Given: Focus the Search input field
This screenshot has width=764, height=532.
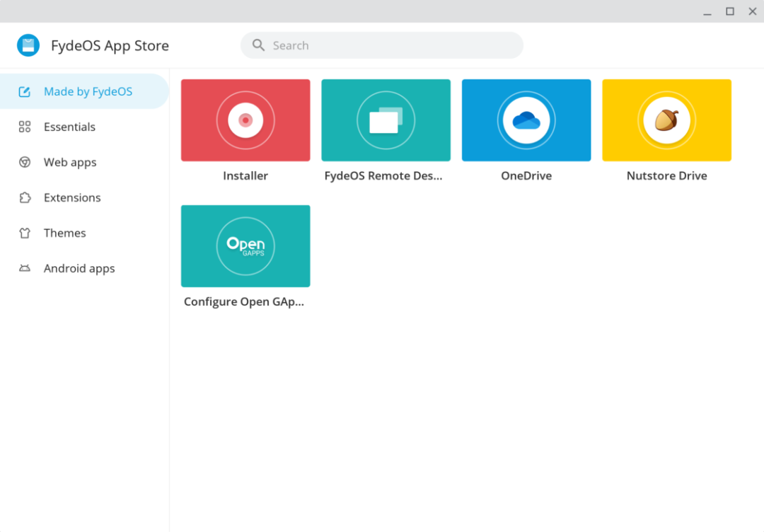Looking at the screenshot, I should click(381, 45).
